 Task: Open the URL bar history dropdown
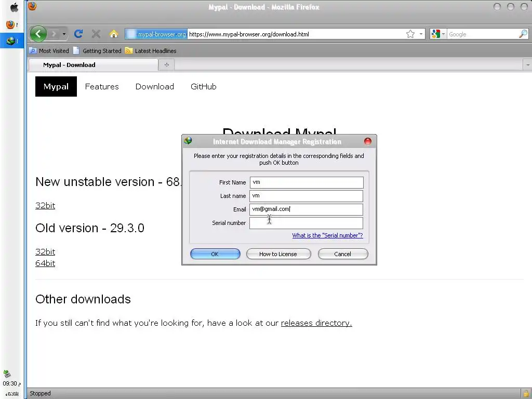(421, 34)
